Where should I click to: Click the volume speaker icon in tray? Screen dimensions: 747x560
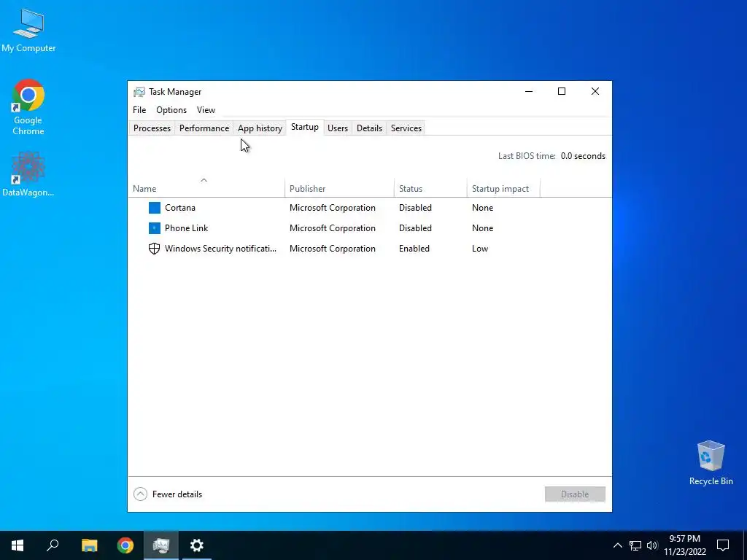[x=652, y=545]
